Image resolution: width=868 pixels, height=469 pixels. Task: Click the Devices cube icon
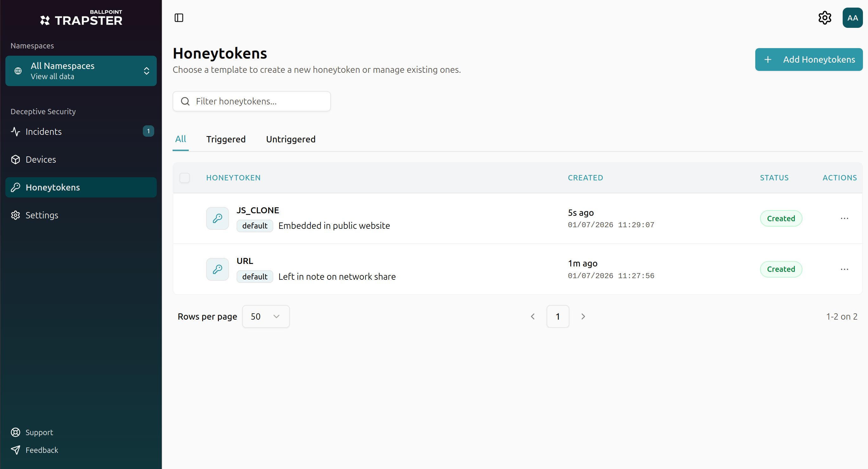tap(16, 159)
